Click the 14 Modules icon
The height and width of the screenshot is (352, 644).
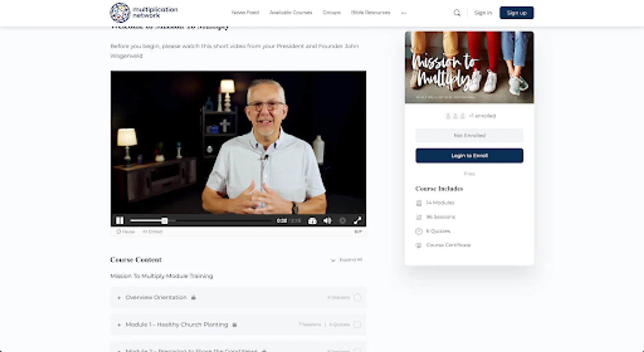pyautogui.click(x=419, y=203)
